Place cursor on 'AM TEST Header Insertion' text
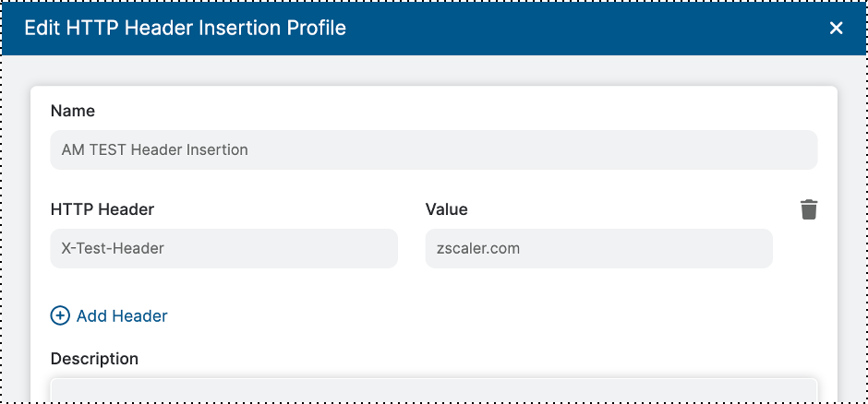 (154, 149)
